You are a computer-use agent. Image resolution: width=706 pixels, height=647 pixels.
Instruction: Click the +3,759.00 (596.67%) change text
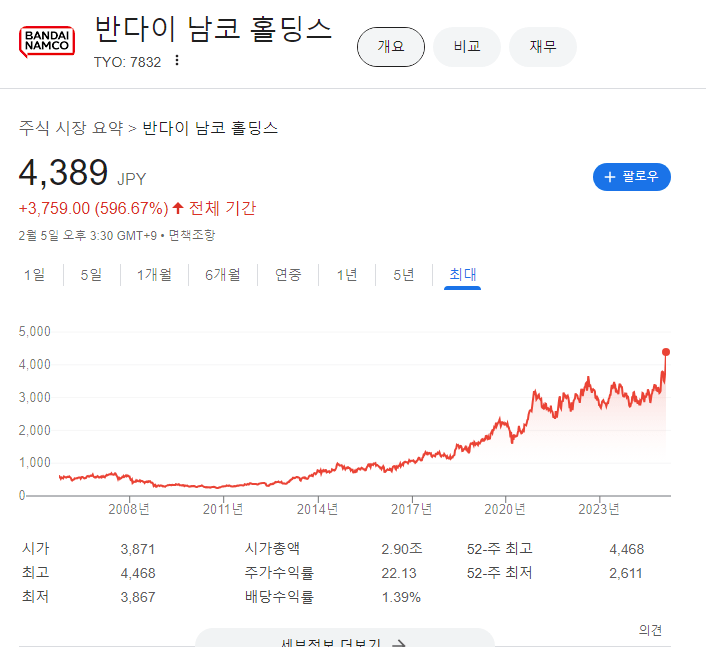tap(93, 208)
